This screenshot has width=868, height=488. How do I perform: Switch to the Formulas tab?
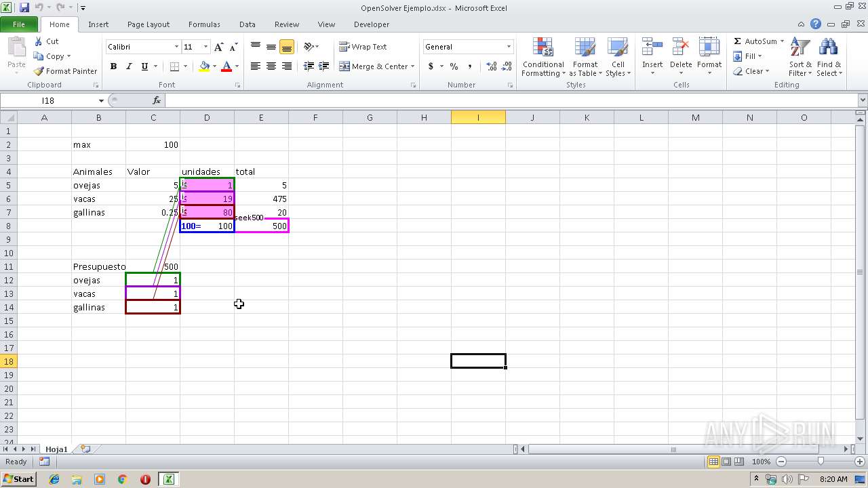coord(204,24)
